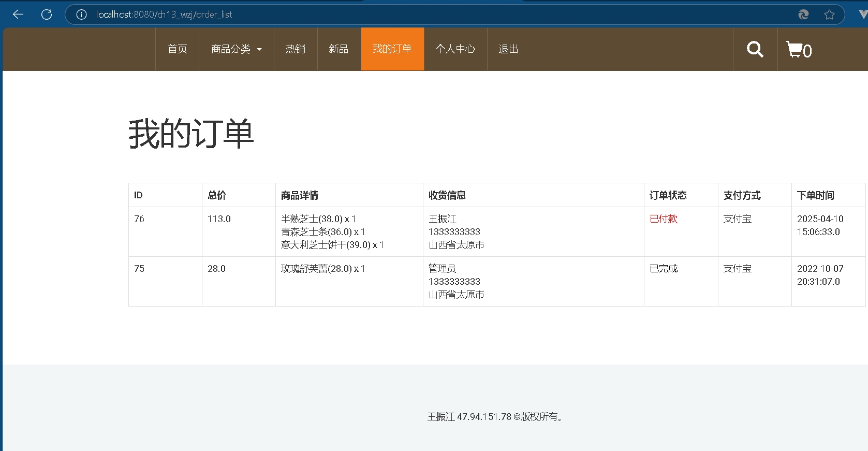Click the 订单状态 column header
The width and height of the screenshot is (868, 451).
click(x=668, y=195)
